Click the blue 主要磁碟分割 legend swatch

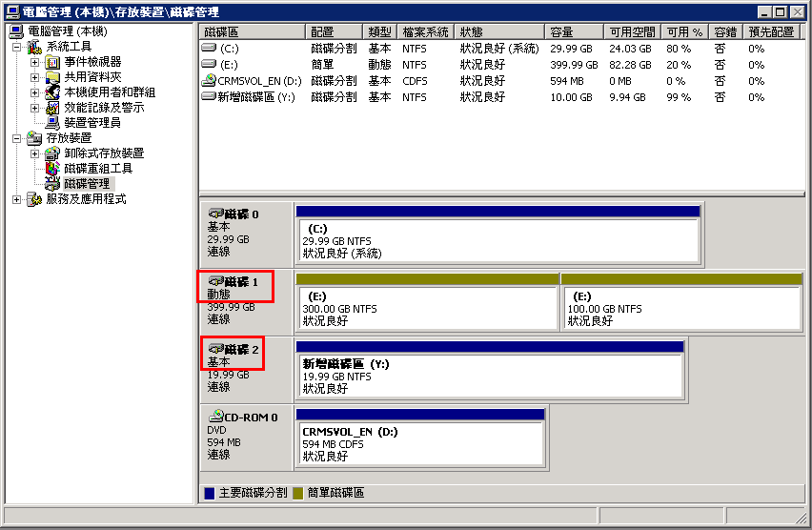pos(210,493)
